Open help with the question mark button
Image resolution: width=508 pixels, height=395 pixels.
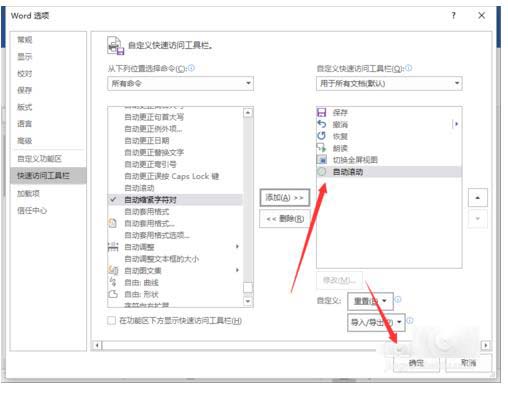tap(453, 15)
